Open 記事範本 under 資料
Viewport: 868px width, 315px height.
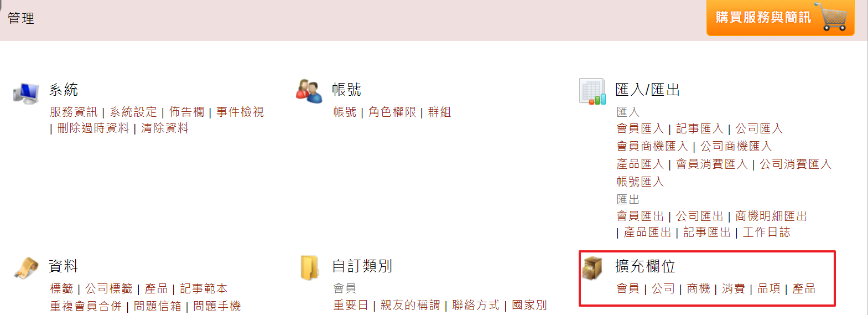204,289
